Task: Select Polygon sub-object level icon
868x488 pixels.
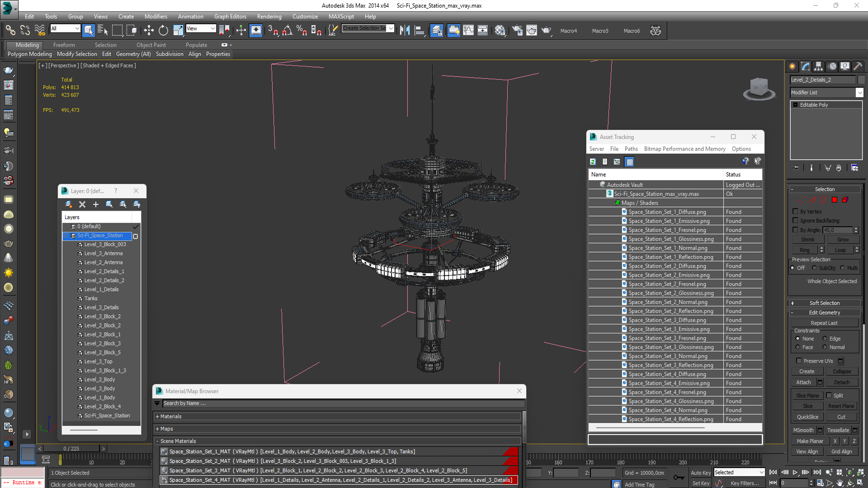Action: click(835, 200)
